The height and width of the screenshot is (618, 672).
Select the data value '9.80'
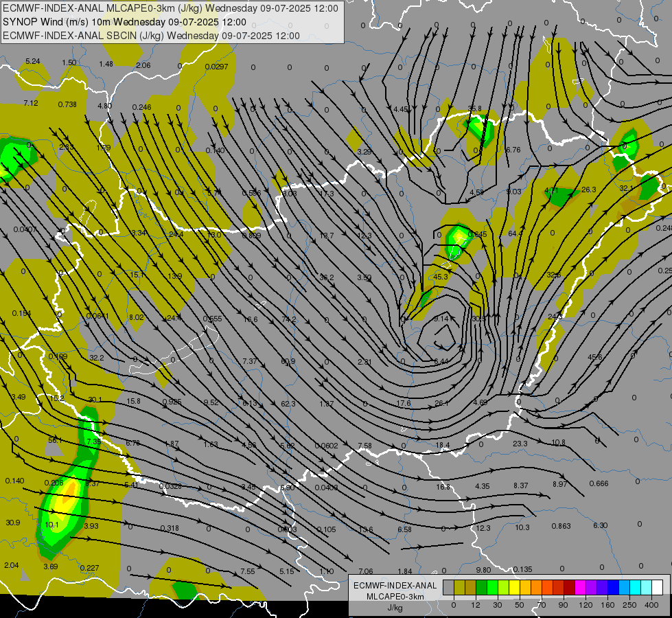coord(483,570)
